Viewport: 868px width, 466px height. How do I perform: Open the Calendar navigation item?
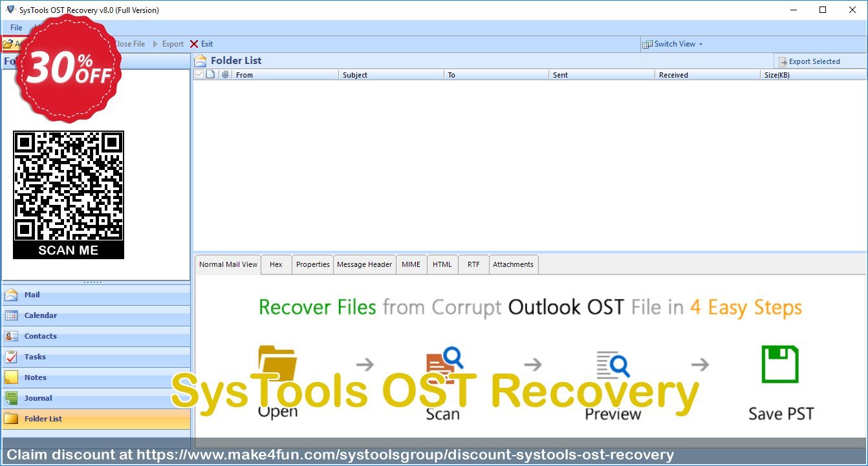tap(96, 315)
